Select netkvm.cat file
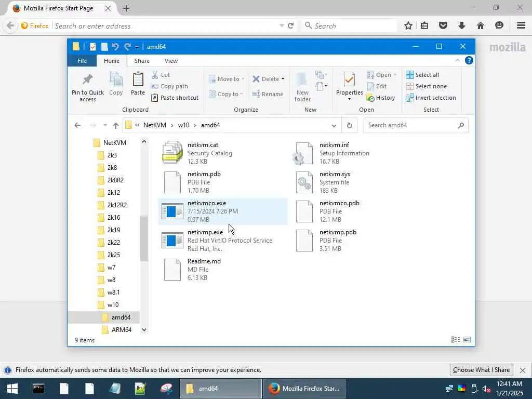Screen dimensions: 532x399 (222, 153)
